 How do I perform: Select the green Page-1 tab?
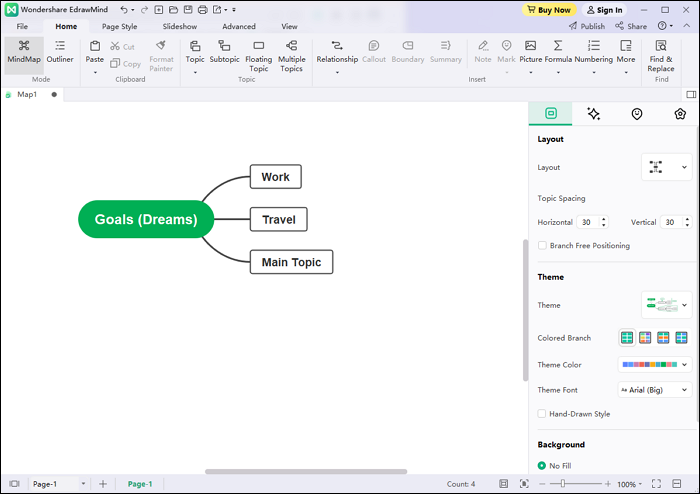(x=140, y=484)
